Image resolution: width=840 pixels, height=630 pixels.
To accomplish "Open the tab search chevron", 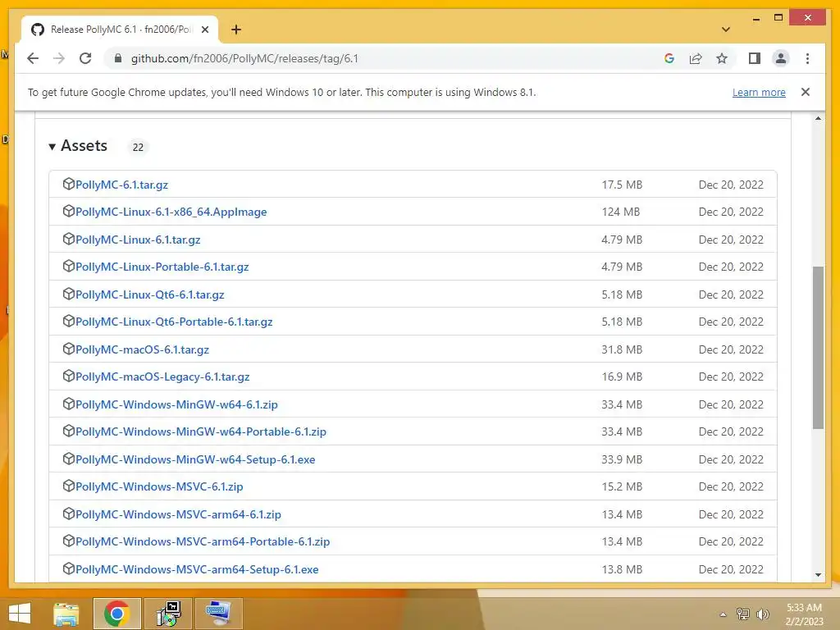I will (726, 30).
